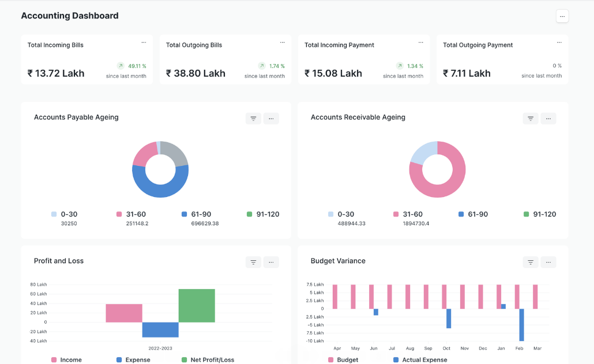Open Total Incoming Bills card options menu
The width and height of the screenshot is (594, 364).
point(144,43)
